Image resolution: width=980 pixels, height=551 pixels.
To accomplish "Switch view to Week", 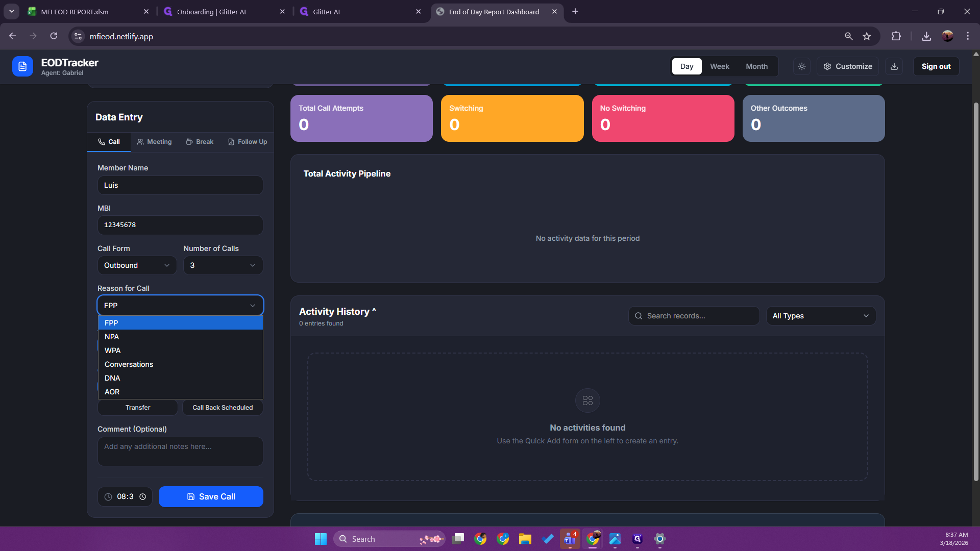I will coord(719,66).
